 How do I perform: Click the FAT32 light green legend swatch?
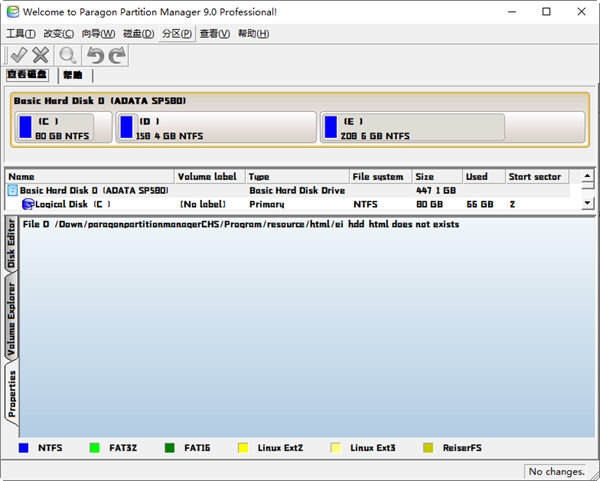coord(94,448)
